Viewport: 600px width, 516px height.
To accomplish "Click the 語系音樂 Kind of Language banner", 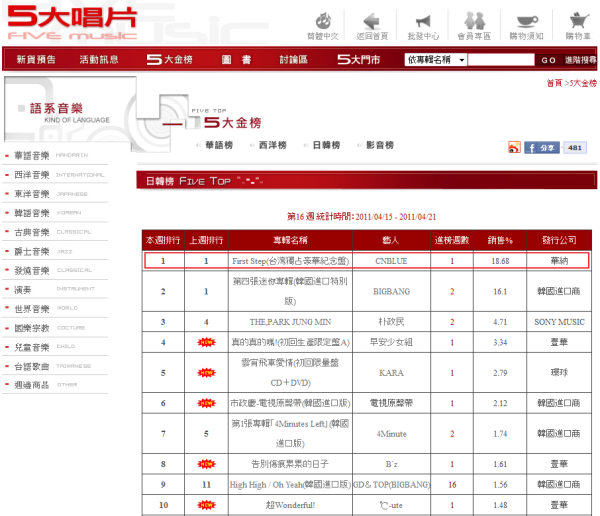I will (70, 109).
